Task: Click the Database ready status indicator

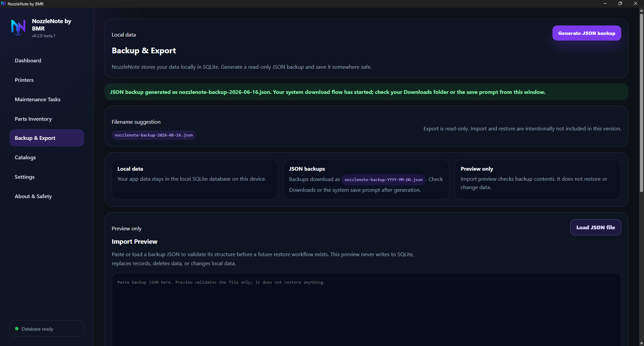Action: [47, 329]
